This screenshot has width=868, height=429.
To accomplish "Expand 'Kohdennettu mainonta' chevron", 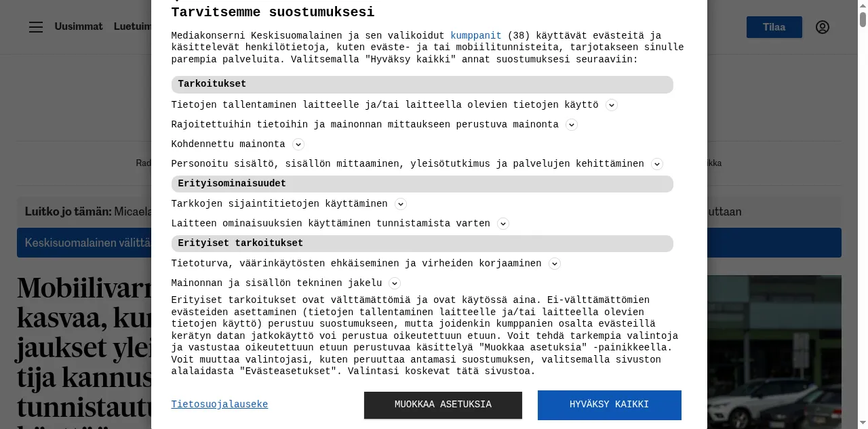I will pyautogui.click(x=298, y=144).
